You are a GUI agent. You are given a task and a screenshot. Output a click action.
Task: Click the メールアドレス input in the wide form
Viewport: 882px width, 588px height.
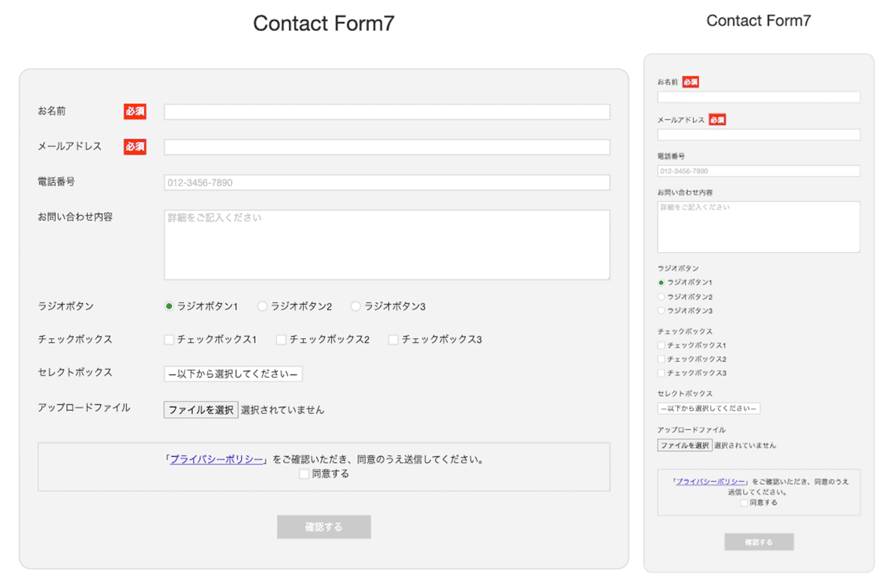pyautogui.click(x=387, y=147)
